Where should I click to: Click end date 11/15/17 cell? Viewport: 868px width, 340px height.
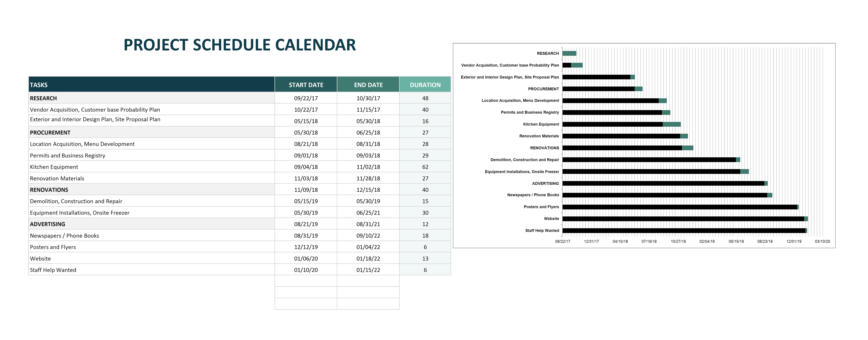[368, 109]
